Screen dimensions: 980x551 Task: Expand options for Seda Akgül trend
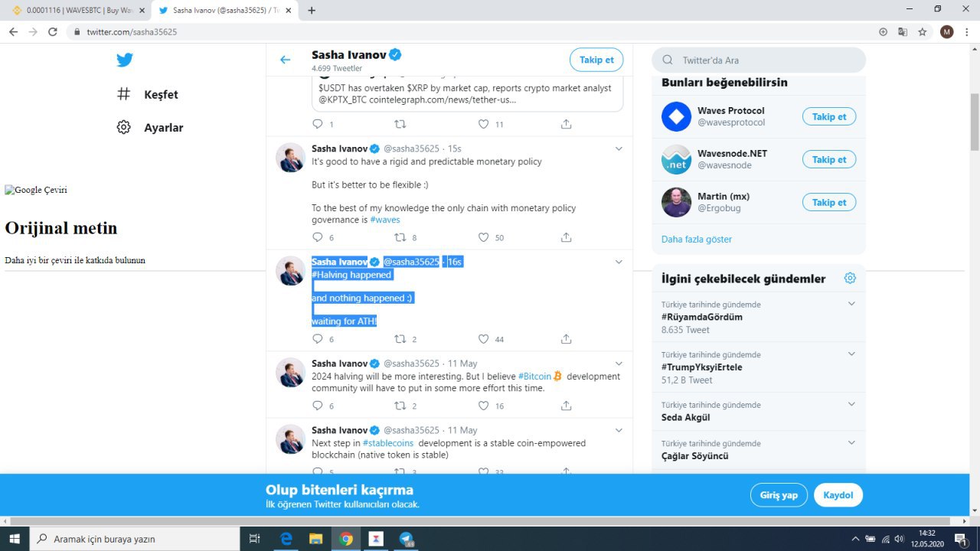851,405
